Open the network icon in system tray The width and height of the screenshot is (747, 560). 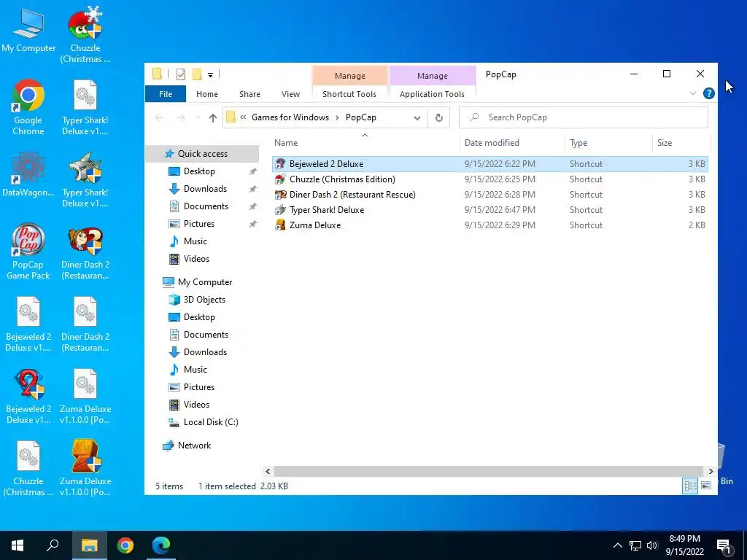pyautogui.click(x=635, y=545)
